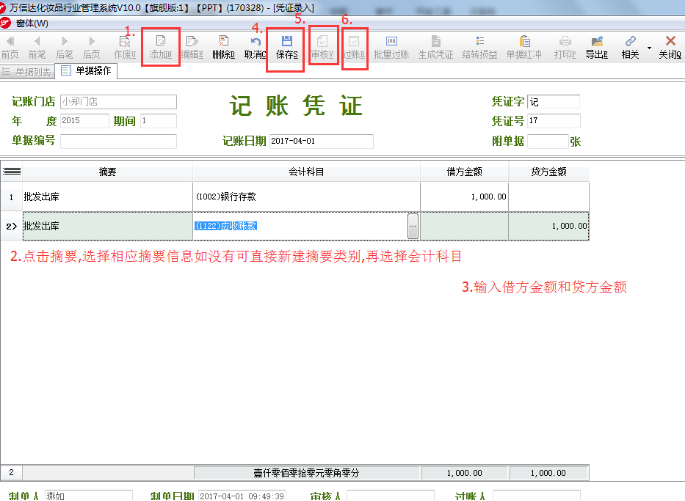The width and height of the screenshot is (685, 501).
Task: Click the 导出 (Export) toolbar icon
Action: click(x=596, y=46)
